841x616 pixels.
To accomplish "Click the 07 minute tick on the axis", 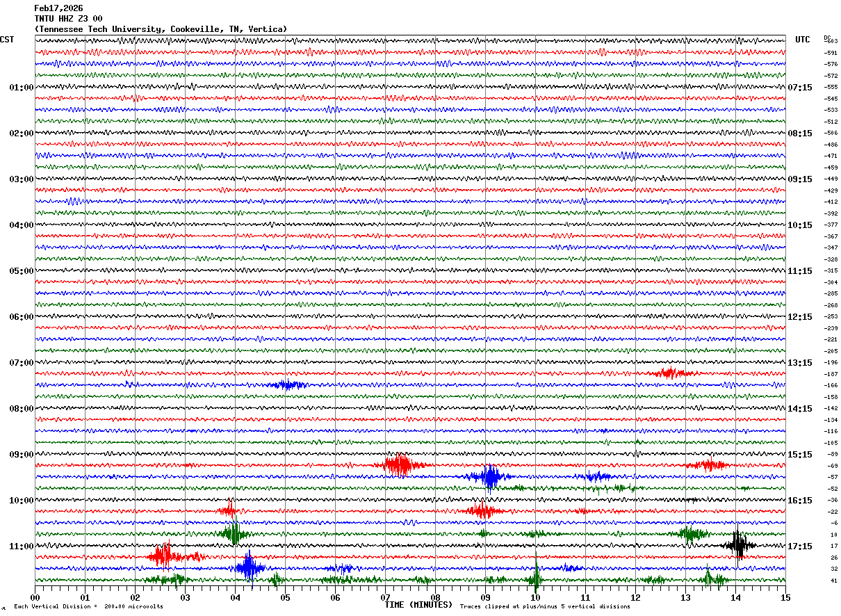I will 385,597.
